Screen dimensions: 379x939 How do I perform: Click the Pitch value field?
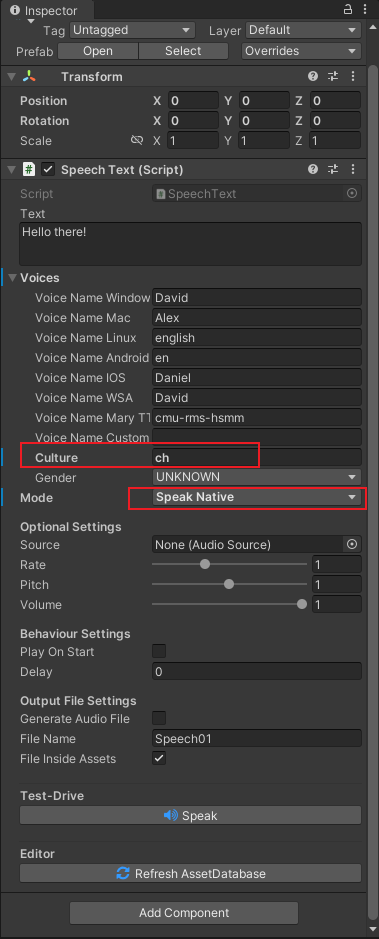point(337,584)
